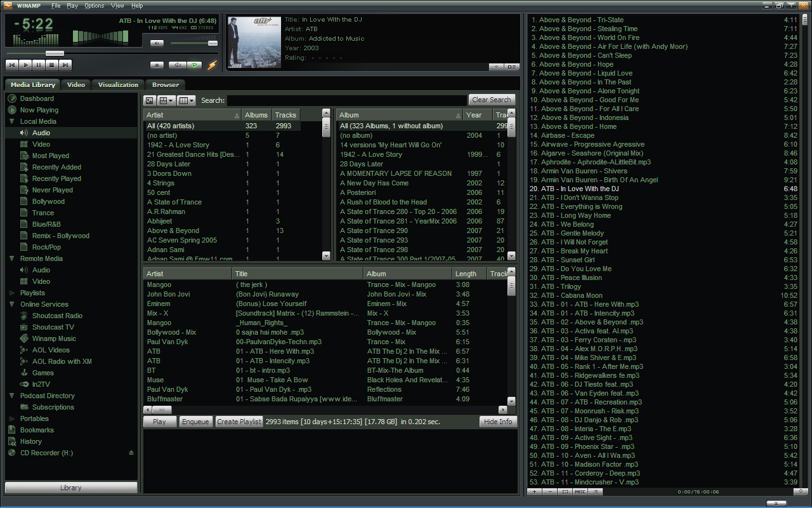The image size is (812, 508).
Task: Skip to next track button
Action: pos(65,65)
